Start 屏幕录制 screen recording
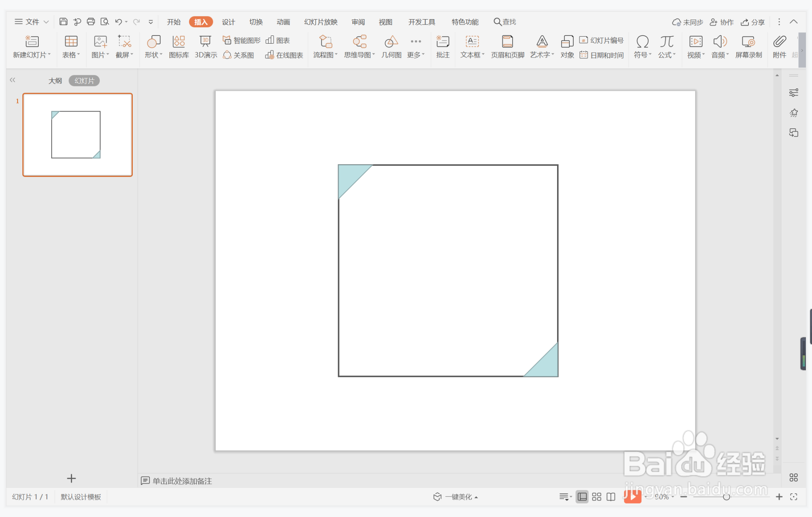 748,46
